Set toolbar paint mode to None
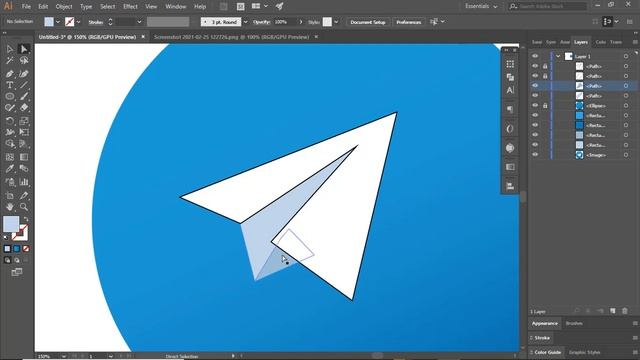Viewport: 640px width, 360px height. click(x=26, y=249)
